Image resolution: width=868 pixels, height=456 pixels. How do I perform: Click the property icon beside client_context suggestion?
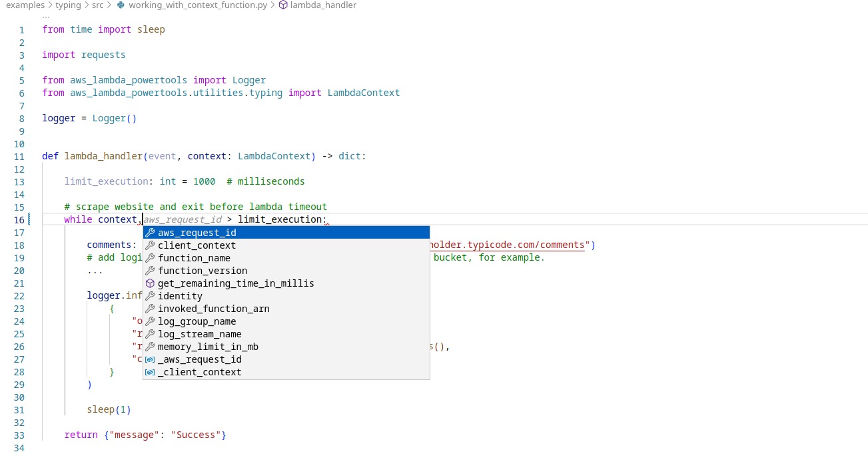(x=150, y=245)
